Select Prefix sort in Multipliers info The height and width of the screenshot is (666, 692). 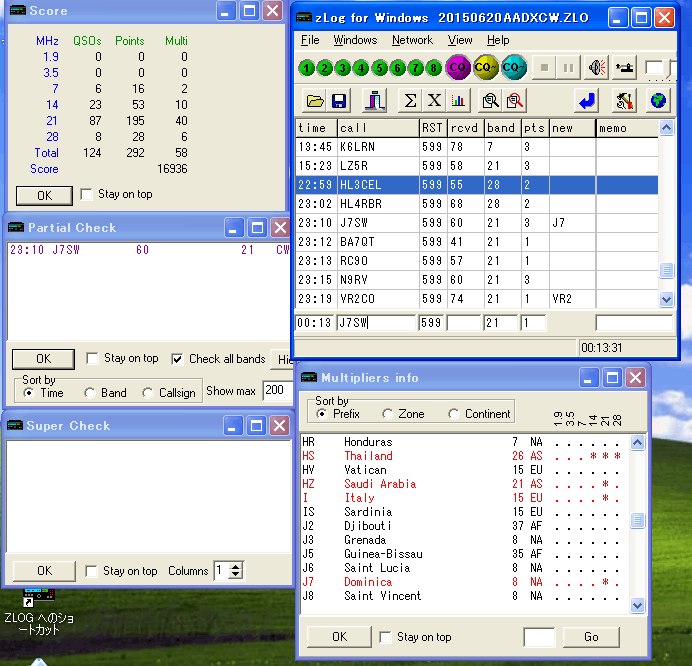(x=322, y=414)
